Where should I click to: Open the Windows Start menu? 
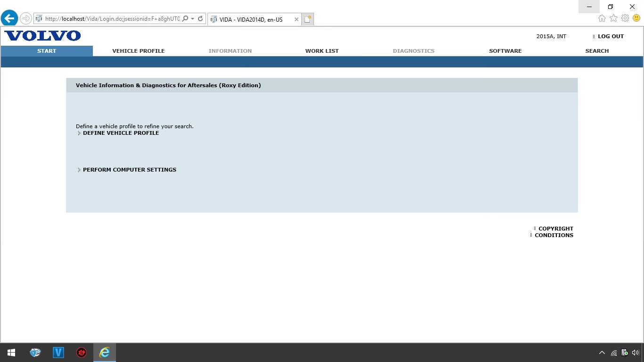pyautogui.click(x=11, y=353)
